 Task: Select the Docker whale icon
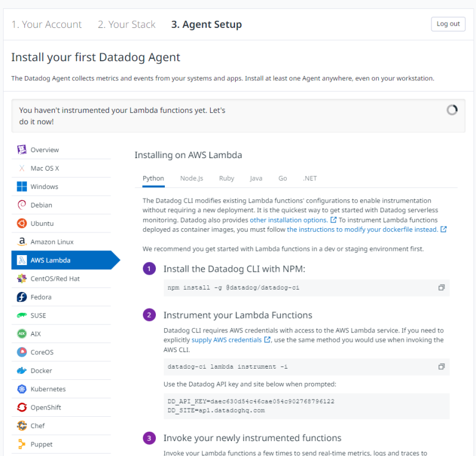pyautogui.click(x=22, y=370)
